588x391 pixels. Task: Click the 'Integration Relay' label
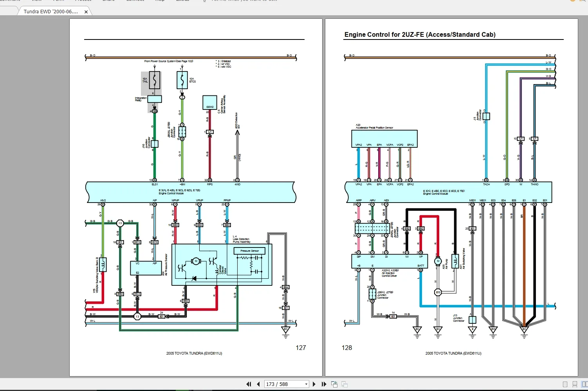click(x=141, y=99)
